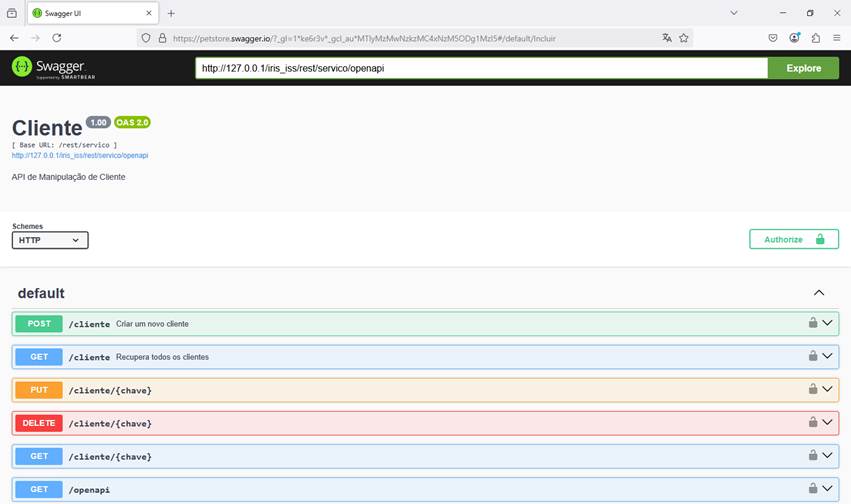851x504 pixels.
Task: Click the Save to Pocket icon
Action: click(x=773, y=38)
